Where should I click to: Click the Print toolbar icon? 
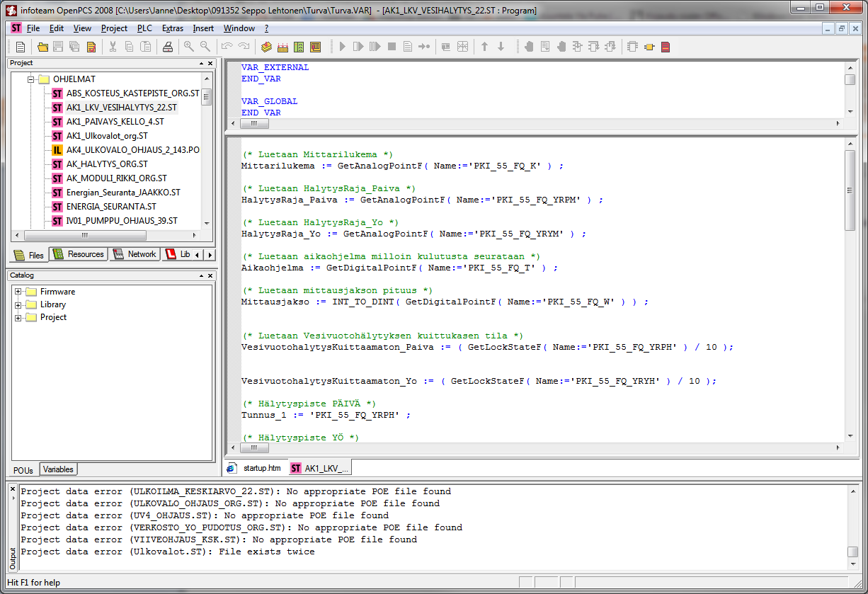[168, 47]
